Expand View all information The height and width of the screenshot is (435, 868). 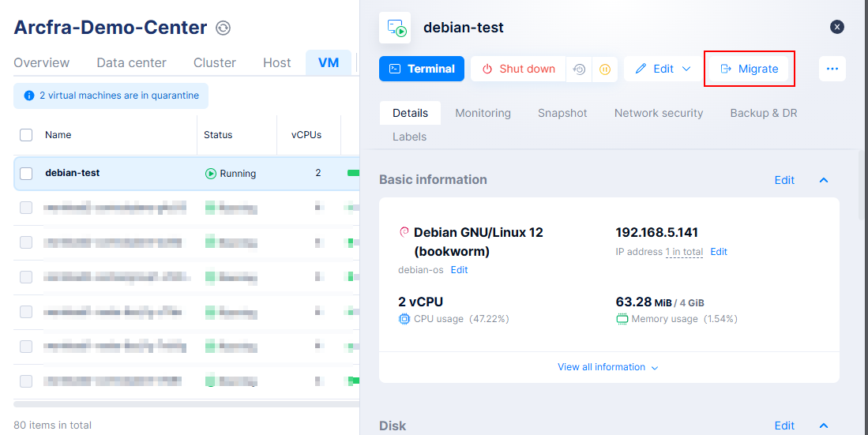[607, 367]
